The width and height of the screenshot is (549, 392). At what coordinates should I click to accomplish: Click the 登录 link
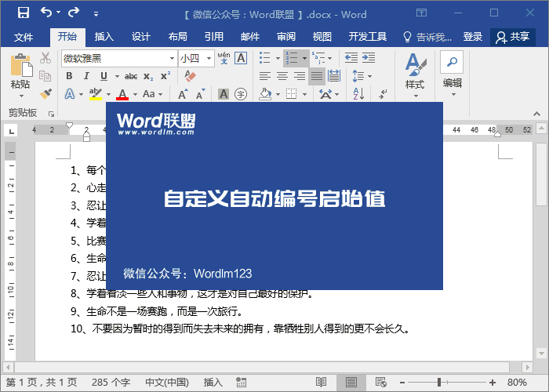point(473,36)
